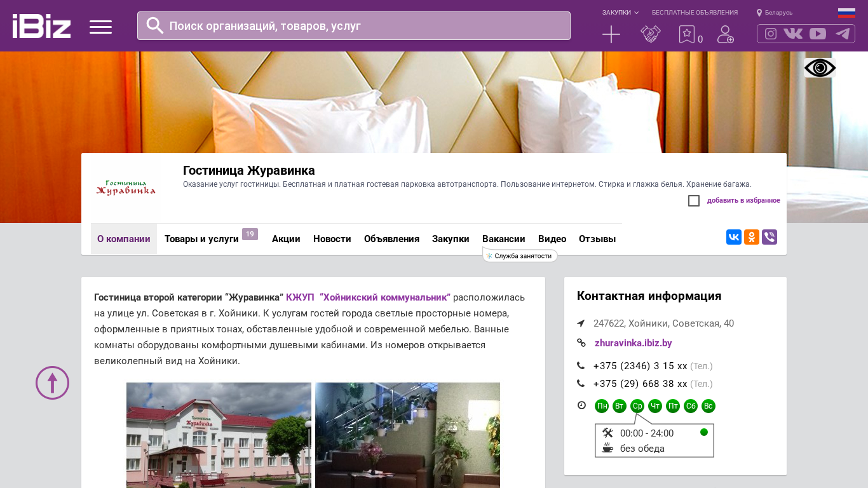The width and height of the screenshot is (868, 488).
Task: Open the YouTube icon in header
Action: click(818, 34)
